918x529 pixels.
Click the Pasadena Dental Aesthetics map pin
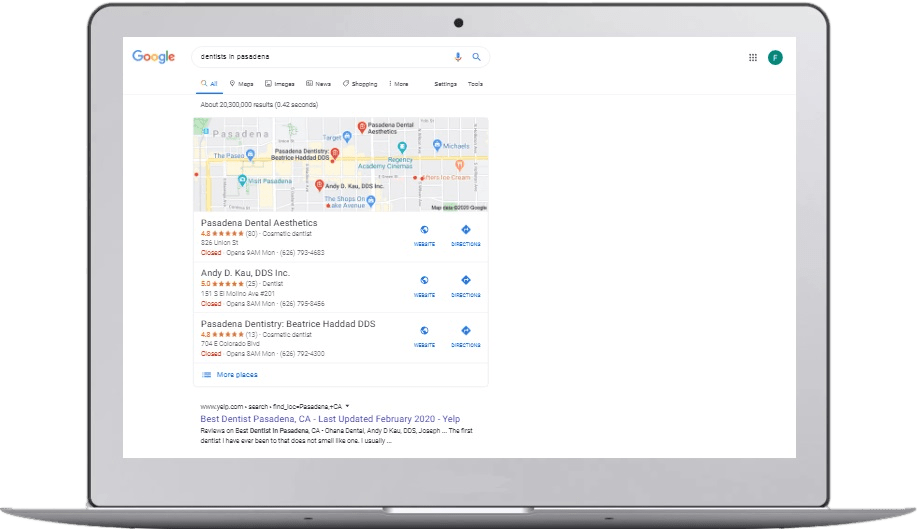(362, 126)
